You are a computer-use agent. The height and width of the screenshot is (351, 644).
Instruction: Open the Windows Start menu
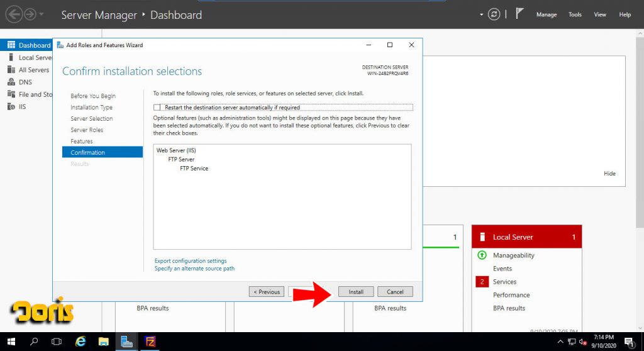tap(11, 342)
